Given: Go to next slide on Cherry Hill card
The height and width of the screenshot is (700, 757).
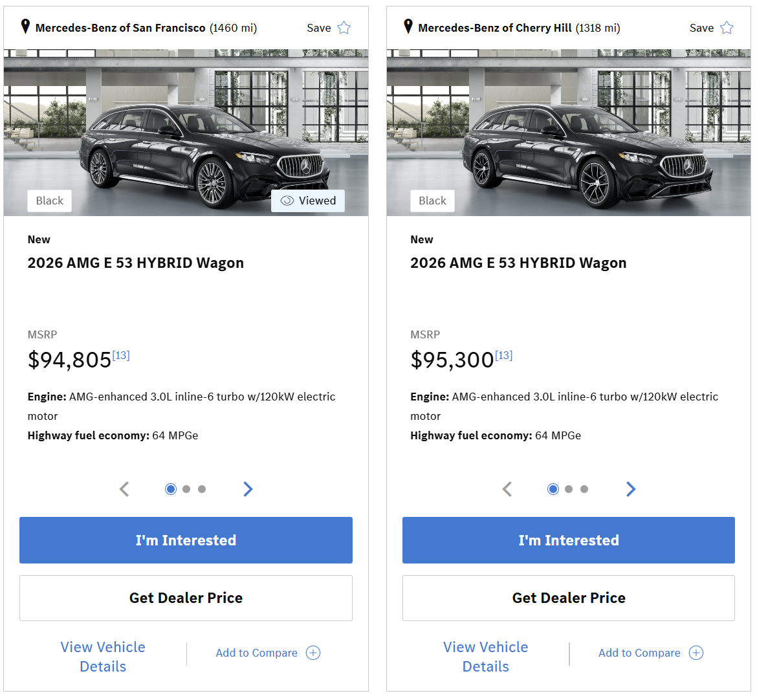Looking at the screenshot, I should 631,489.
